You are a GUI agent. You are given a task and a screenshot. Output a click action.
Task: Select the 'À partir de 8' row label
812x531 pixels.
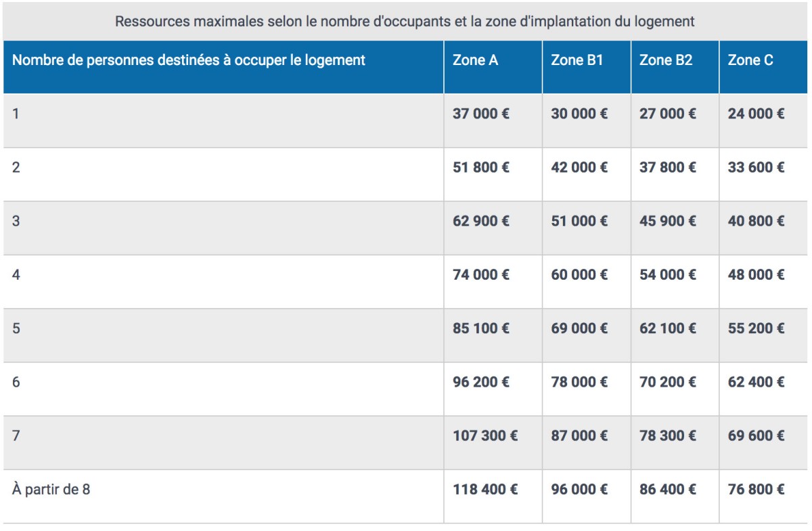click(x=51, y=489)
